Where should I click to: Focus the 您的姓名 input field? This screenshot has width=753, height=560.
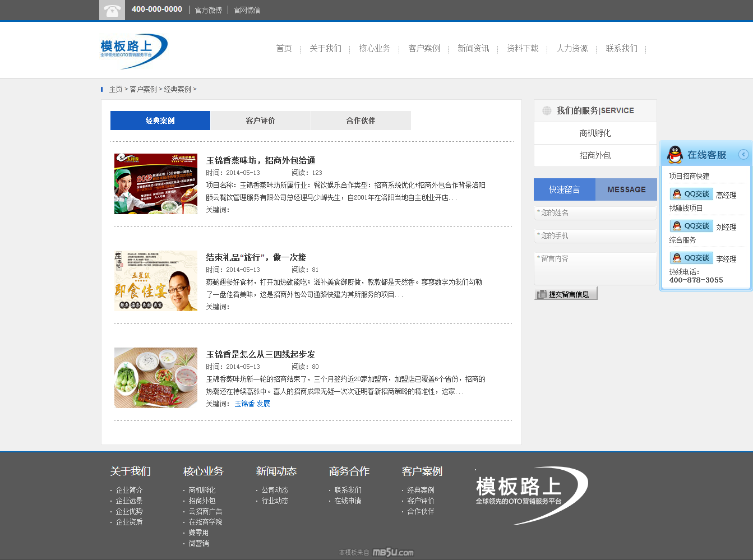[x=595, y=213]
